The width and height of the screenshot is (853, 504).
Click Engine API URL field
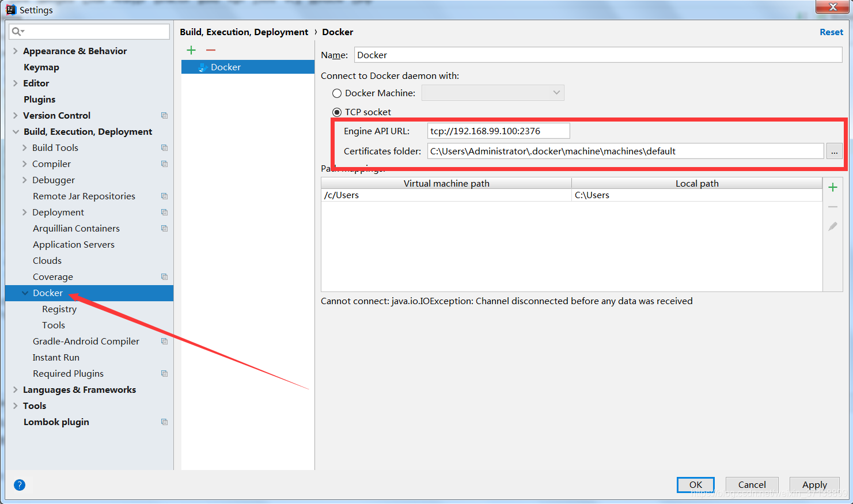click(498, 131)
